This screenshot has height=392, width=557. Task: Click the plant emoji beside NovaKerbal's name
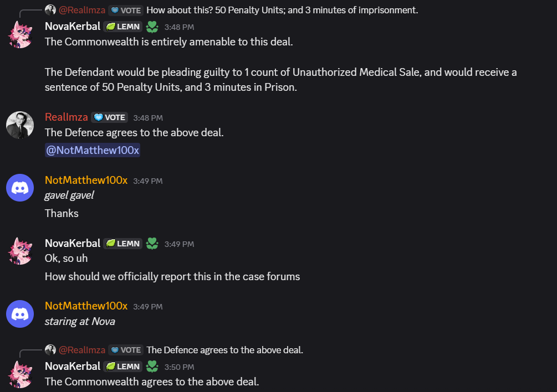click(152, 26)
